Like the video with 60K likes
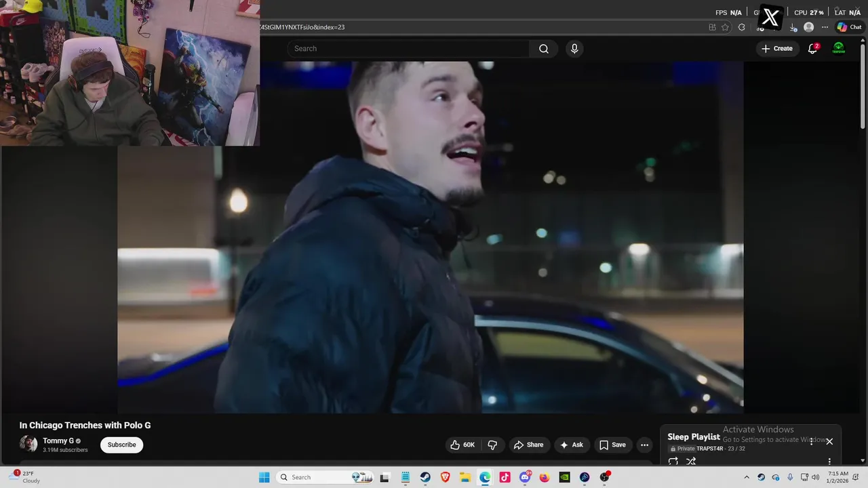Screen dimensions: 868x488 pyautogui.click(x=462, y=445)
